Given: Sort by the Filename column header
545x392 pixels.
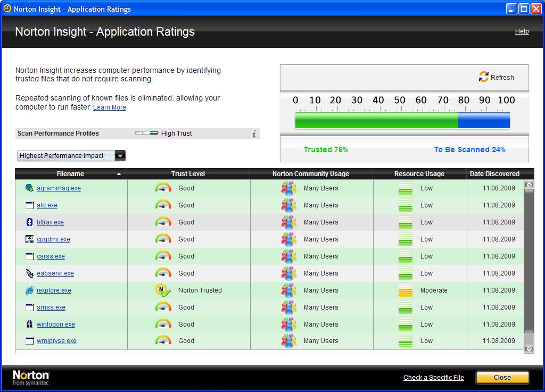Looking at the screenshot, I should 71,173.
